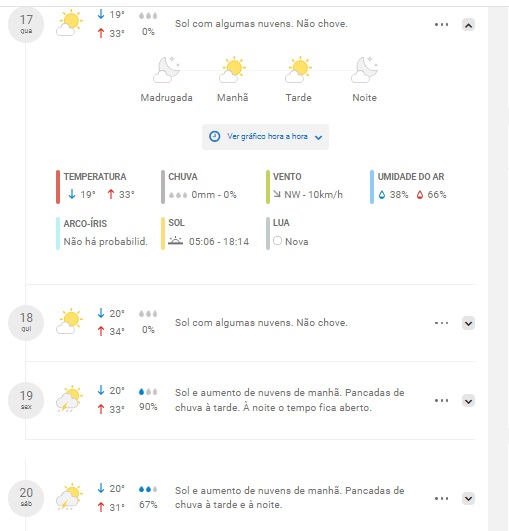The width and height of the screenshot is (509, 531).
Task: Open the three-dots menu for day 19
Action: pos(441,401)
